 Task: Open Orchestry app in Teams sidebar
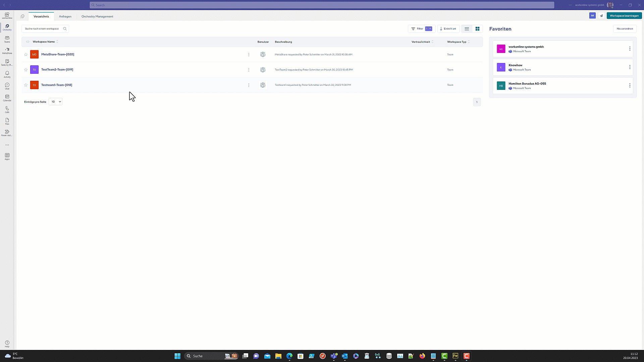[7, 27]
